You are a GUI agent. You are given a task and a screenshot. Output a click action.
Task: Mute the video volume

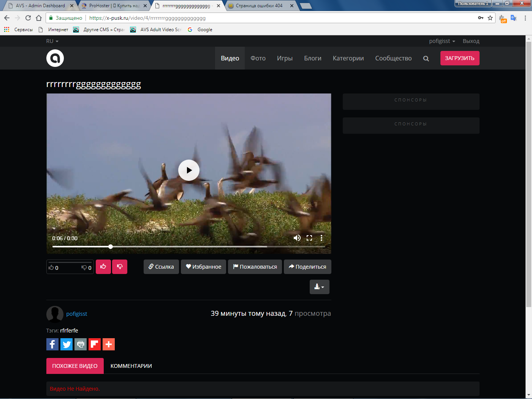(297, 238)
